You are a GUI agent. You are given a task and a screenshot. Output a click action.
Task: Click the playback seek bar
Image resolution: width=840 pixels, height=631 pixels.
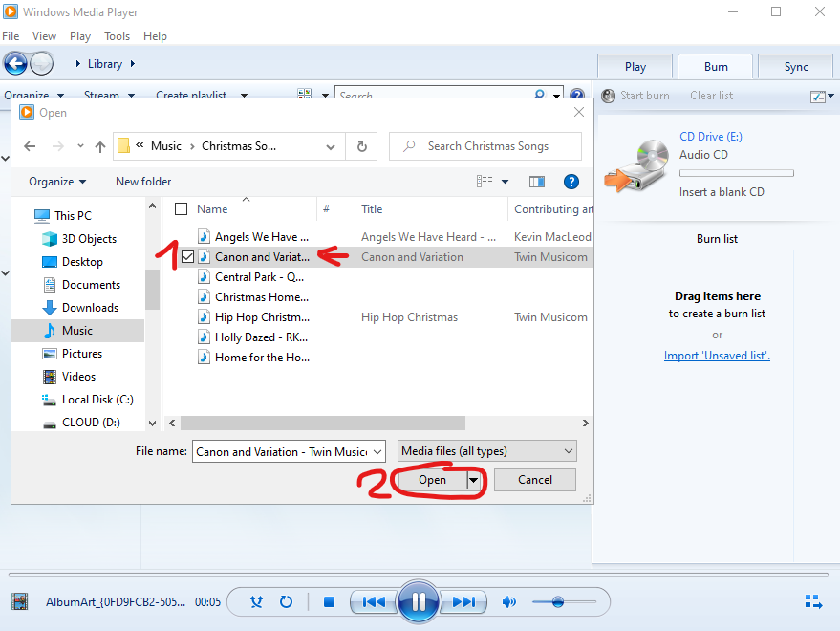pyautogui.click(x=419, y=574)
